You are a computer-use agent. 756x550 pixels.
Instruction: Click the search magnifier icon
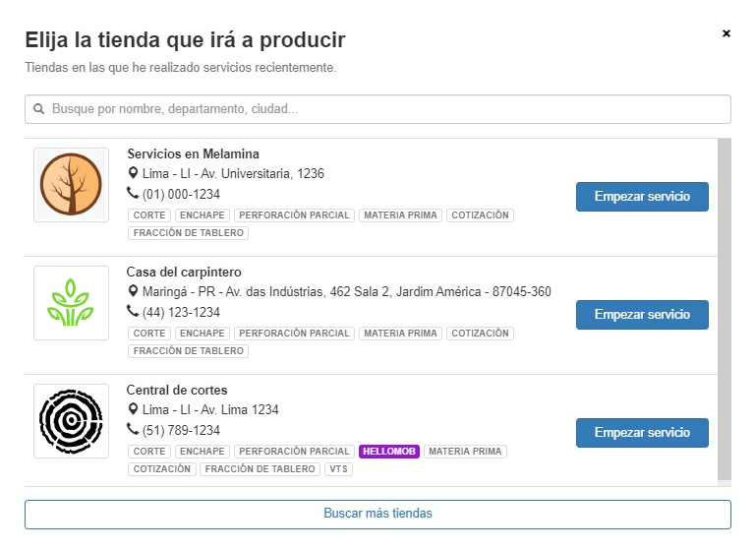point(39,109)
